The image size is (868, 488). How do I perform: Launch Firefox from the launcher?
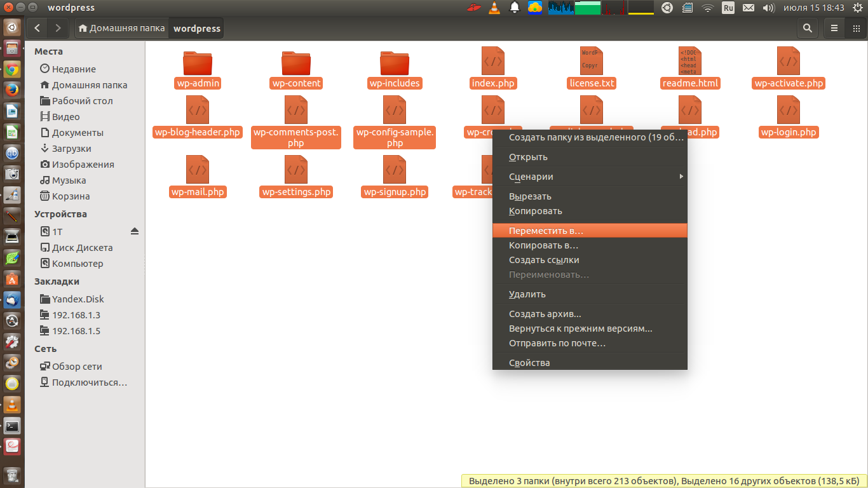tap(12, 90)
